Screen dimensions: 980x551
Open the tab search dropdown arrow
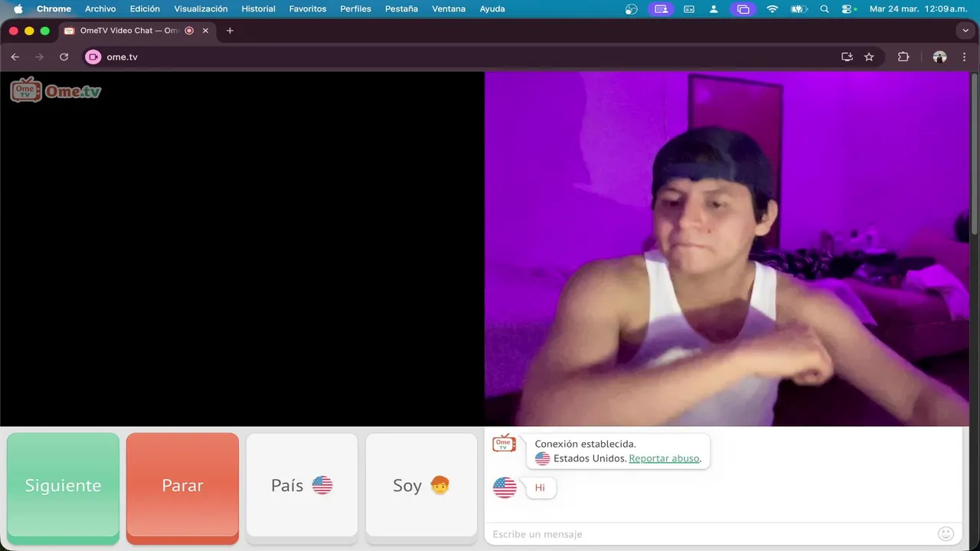[965, 31]
